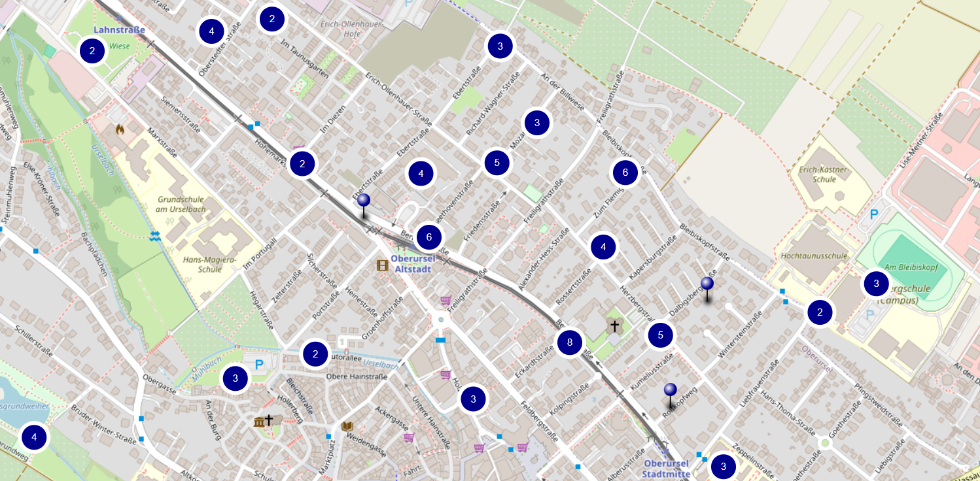Click the Oberursel Stadtmitte station label

[666, 469]
